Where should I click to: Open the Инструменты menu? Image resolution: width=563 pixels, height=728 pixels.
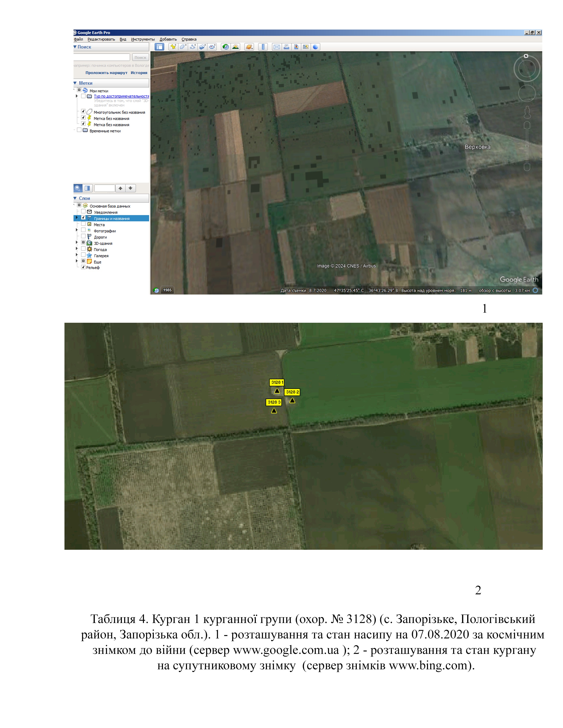click(x=143, y=39)
